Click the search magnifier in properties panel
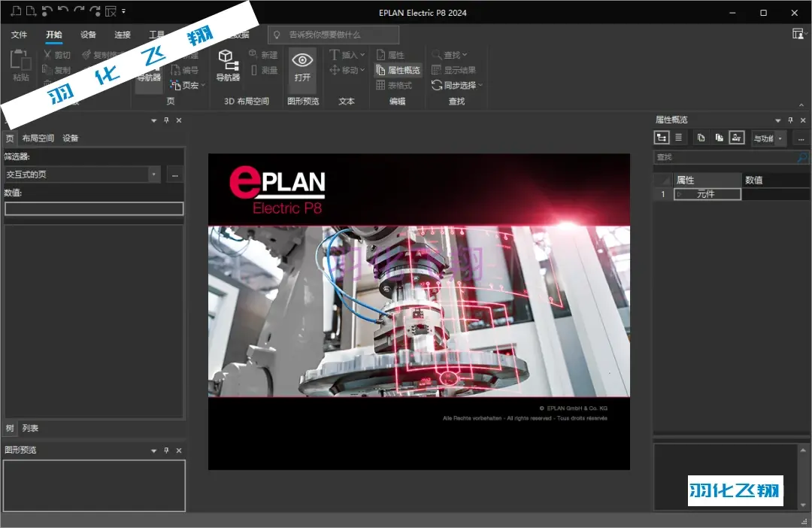Screen dimensions: 812x528 coord(802,157)
